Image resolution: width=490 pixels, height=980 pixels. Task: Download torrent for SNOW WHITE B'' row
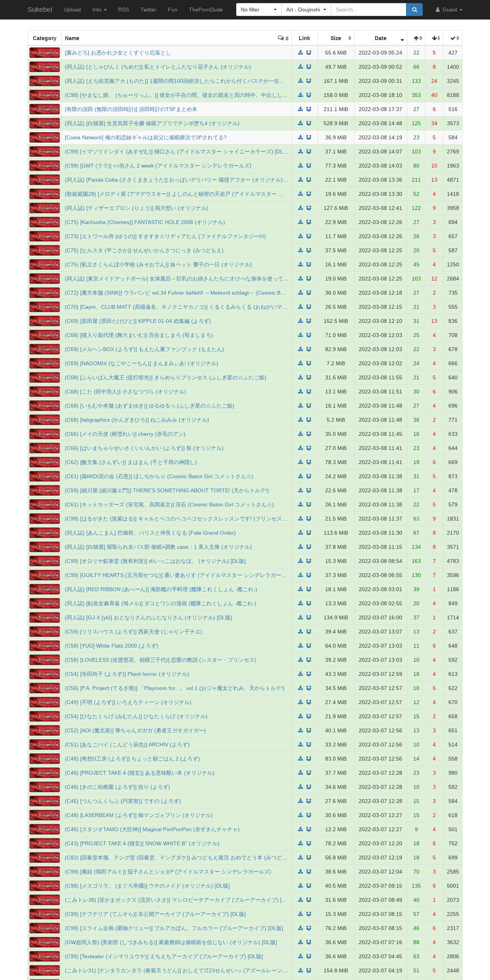(x=300, y=843)
